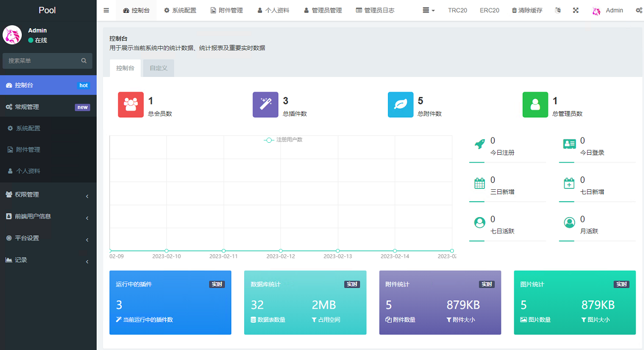Click the language translate icon
This screenshot has height=350, width=644.
(x=558, y=10)
